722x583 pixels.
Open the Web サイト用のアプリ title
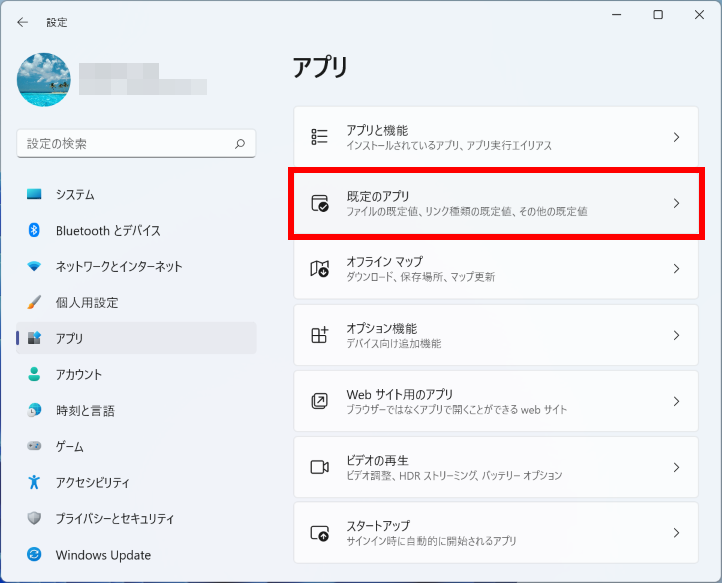tap(400, 394)
